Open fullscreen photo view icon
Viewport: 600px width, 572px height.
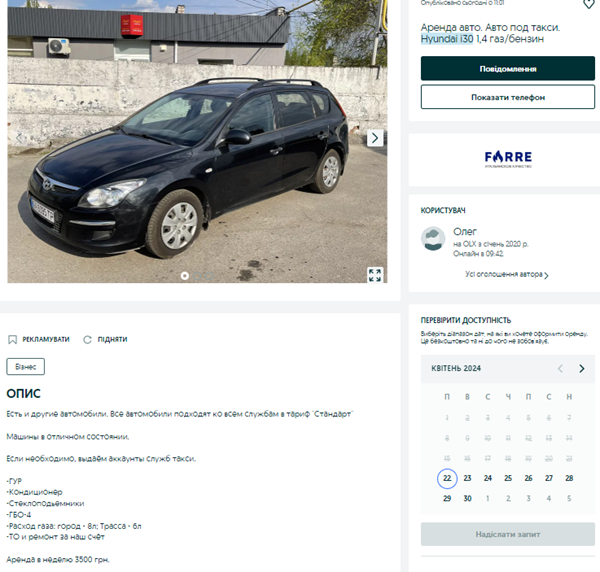click(x=375, y=275)
